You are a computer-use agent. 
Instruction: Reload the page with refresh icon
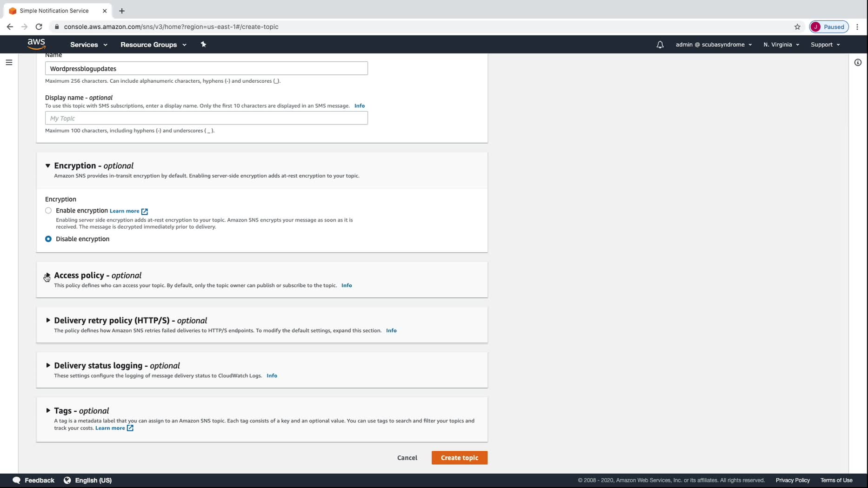pos(39,26)
